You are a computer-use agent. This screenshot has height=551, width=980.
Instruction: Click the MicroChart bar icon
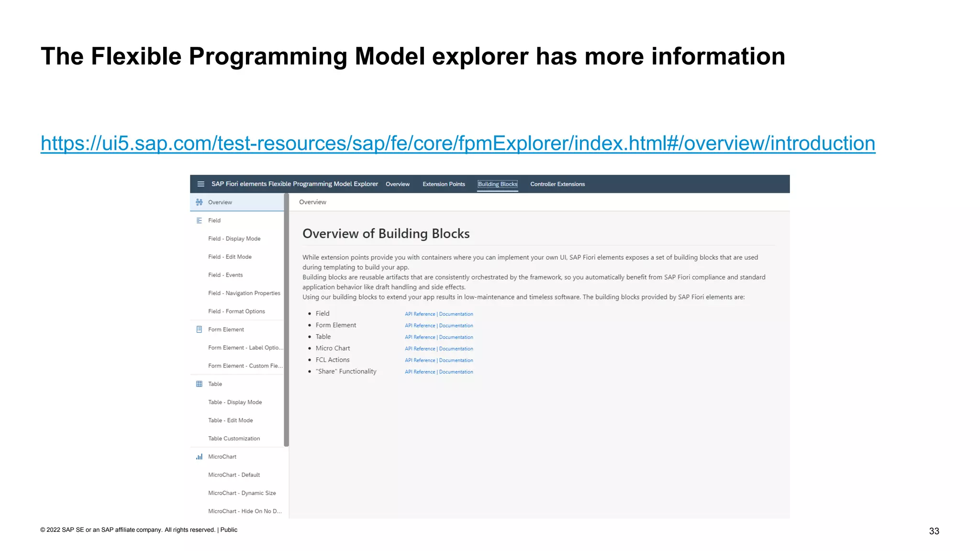(x=199, y=457)
